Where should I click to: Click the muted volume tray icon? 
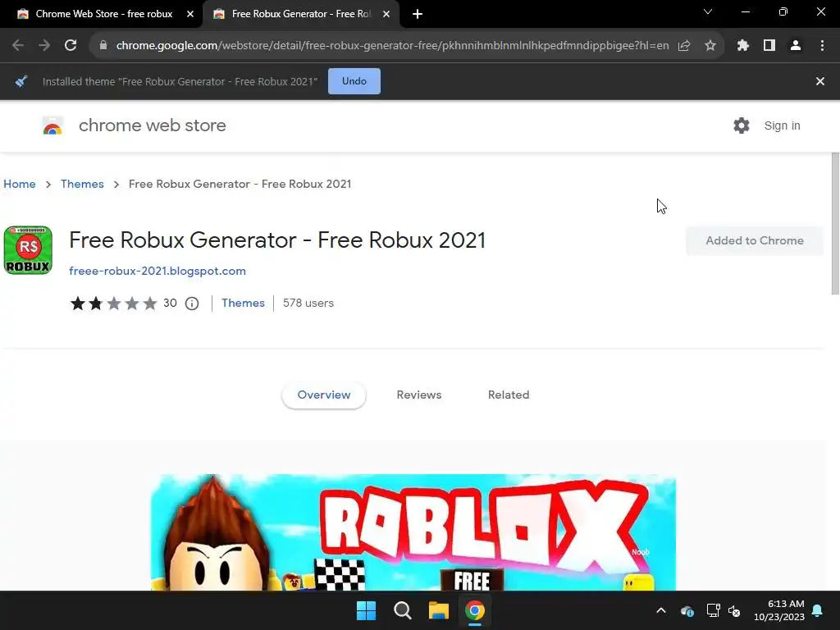click(x=734, y=610)
